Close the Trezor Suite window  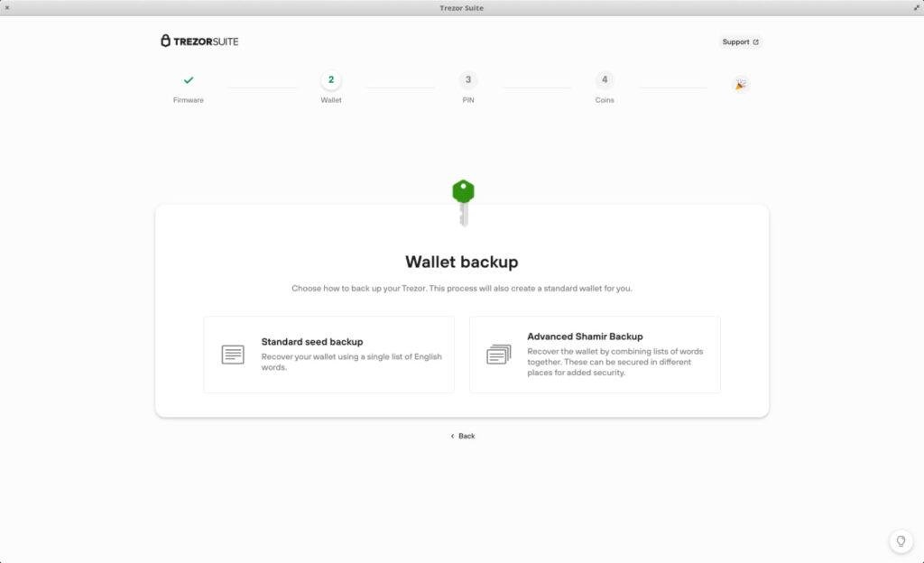[x=7, y=7]
